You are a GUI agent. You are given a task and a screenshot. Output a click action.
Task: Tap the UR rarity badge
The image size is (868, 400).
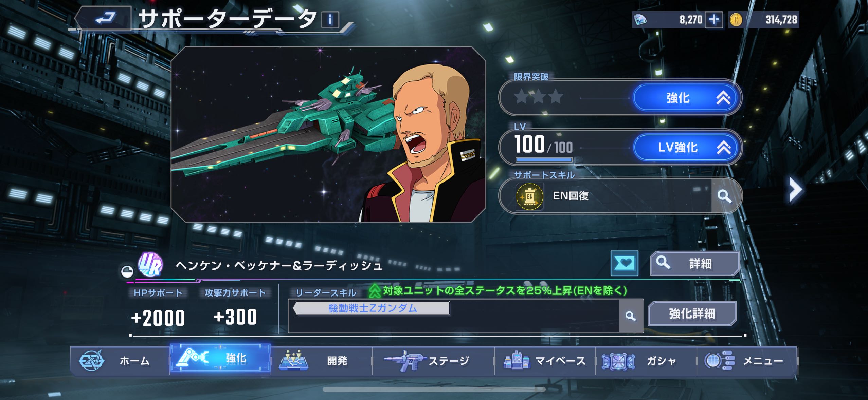pos(150,265)
